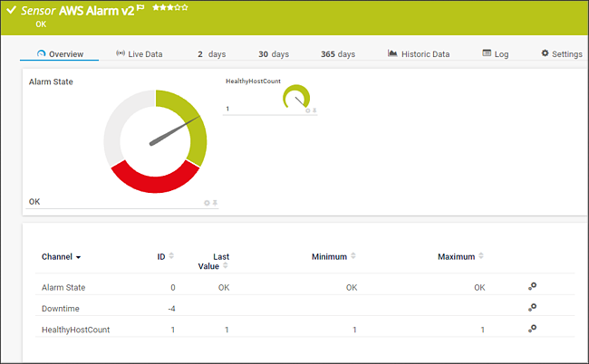Open the 30 days graph tab

point(274,54)
